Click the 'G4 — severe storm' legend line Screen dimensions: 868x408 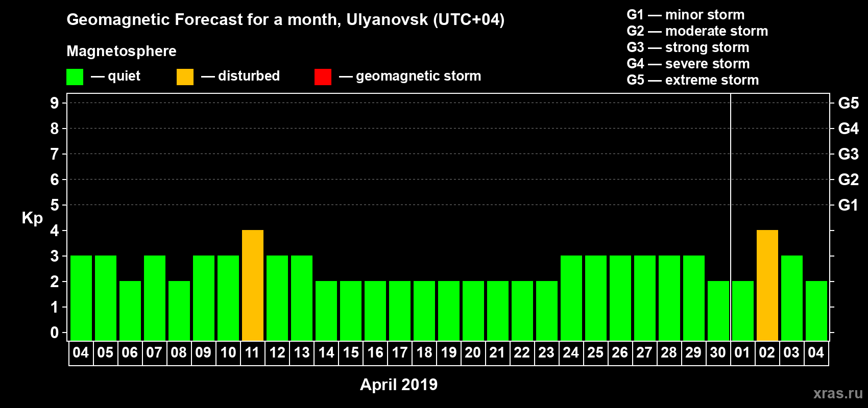pyautogui.click(x=688, y=64)
